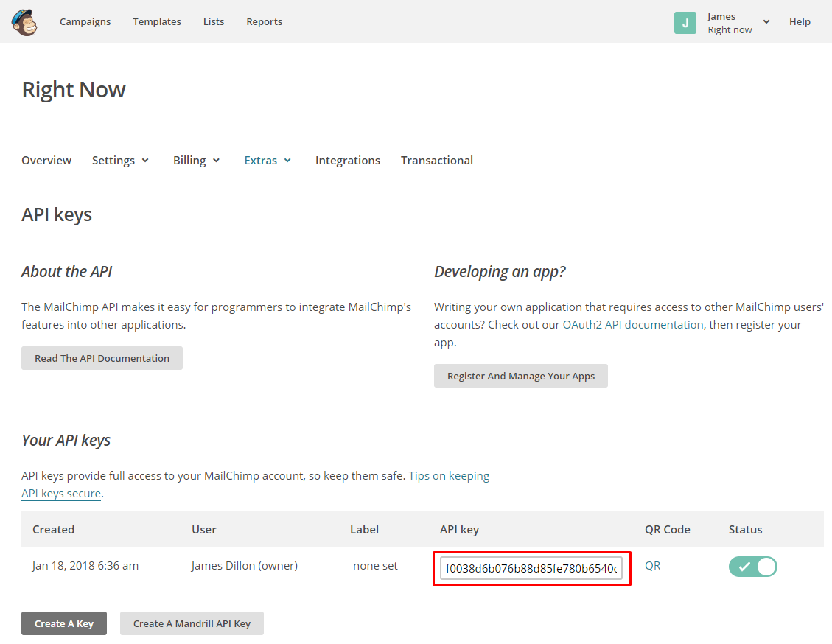
Task: Expand the Extras dropdown
Action: (268, 160)
